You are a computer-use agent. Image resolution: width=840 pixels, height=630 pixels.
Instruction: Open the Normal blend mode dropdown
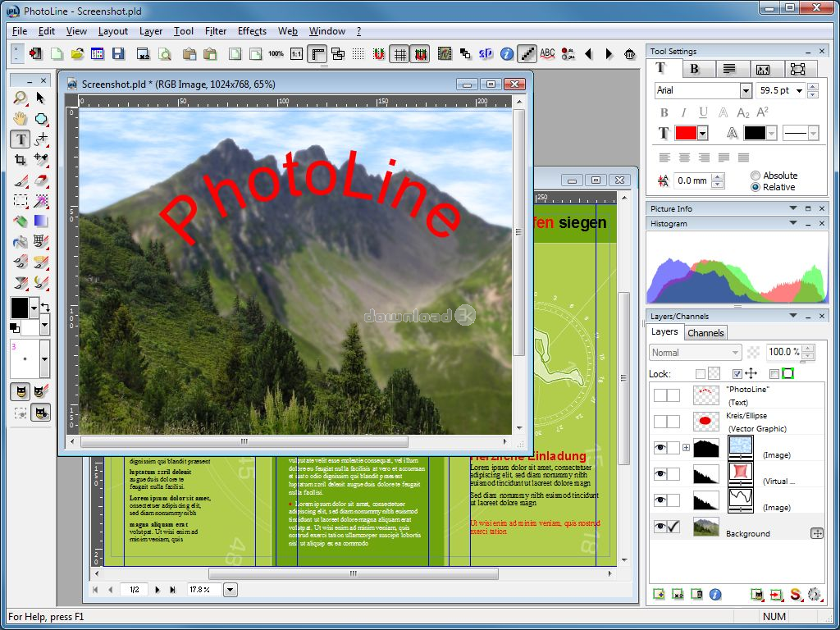pyautogui.click(x=695, y=353)
